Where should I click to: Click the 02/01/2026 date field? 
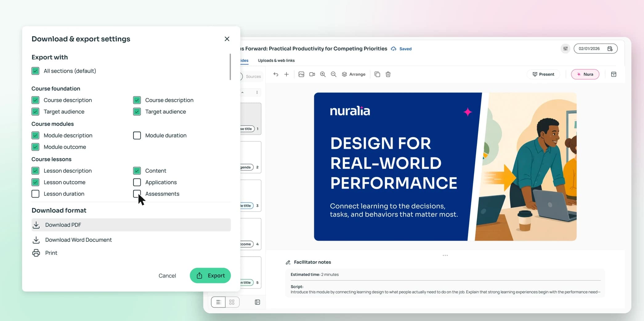coord(595,49)
